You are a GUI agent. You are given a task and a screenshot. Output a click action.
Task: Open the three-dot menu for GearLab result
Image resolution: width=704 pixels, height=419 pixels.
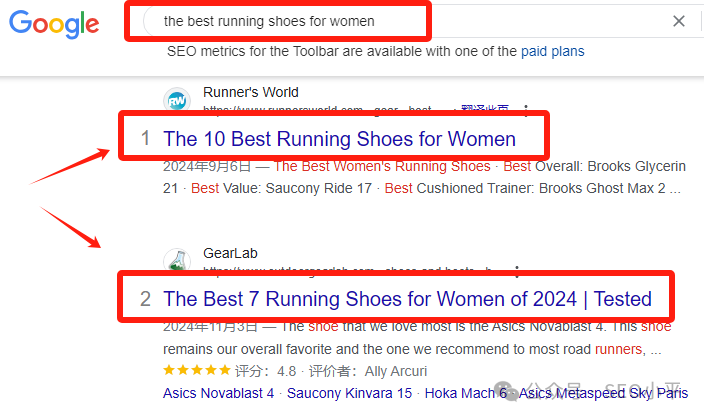[x=517, y=269]
